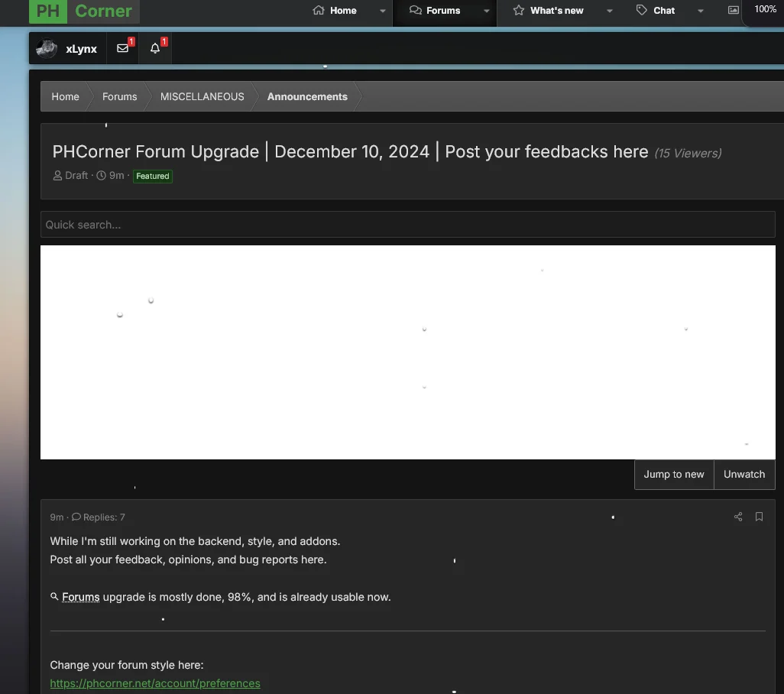
Task: Click the Home house icon in navbar
Action: pos(319,10)
